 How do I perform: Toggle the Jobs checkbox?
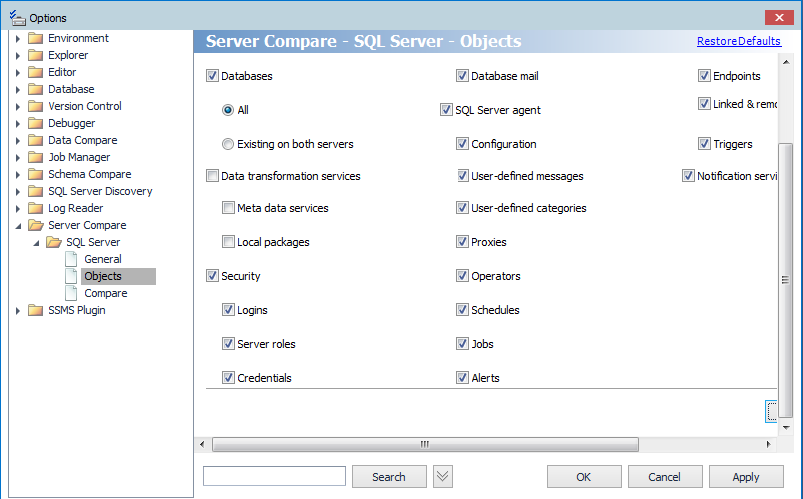[x=462, y=344]
